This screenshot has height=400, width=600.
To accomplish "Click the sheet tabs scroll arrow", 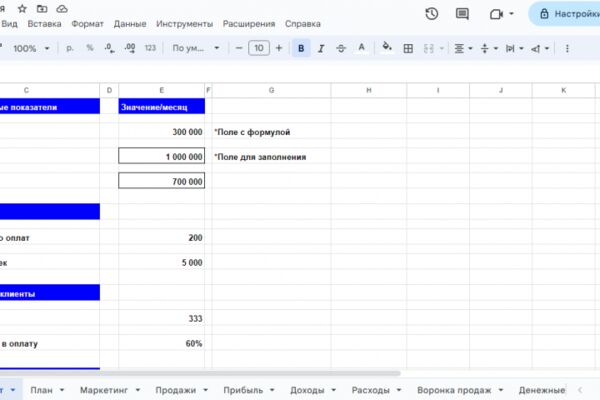I will (x=580, y=390).
